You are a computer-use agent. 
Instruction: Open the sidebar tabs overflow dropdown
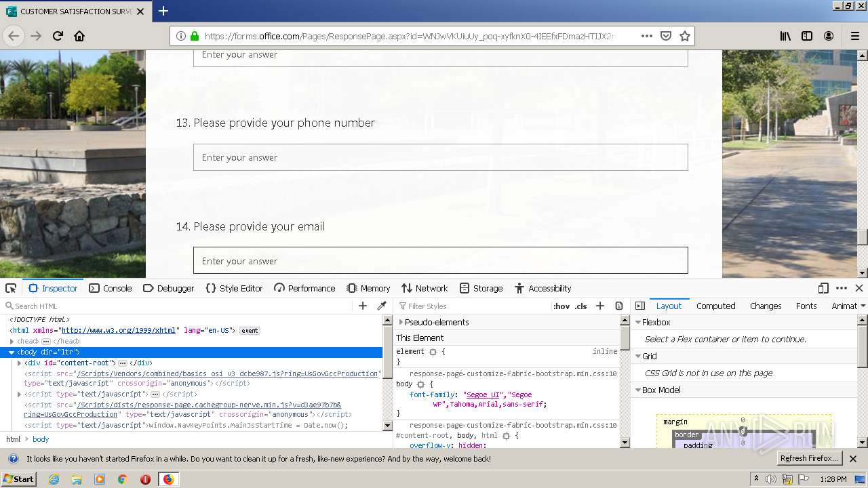[x=863, y=306]
